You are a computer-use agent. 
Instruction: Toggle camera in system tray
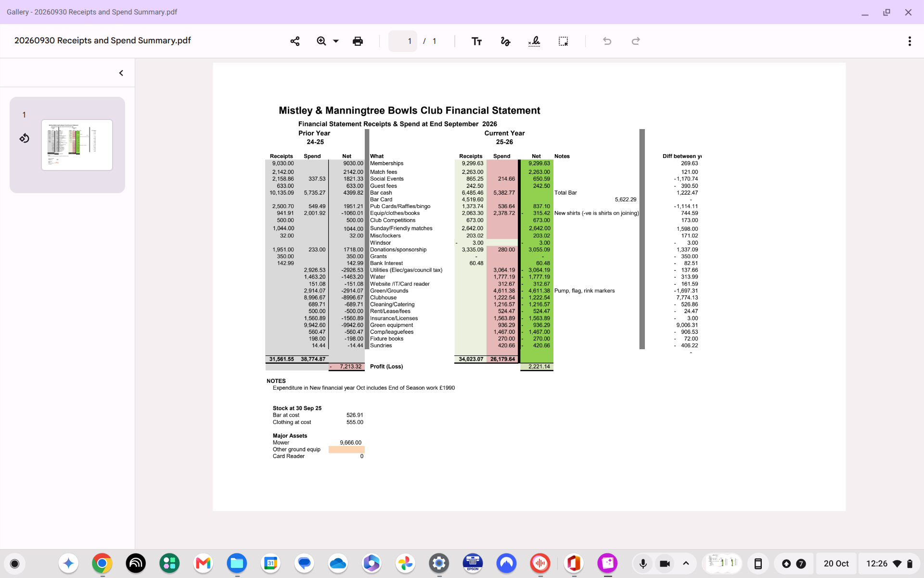tap(665, 564)
